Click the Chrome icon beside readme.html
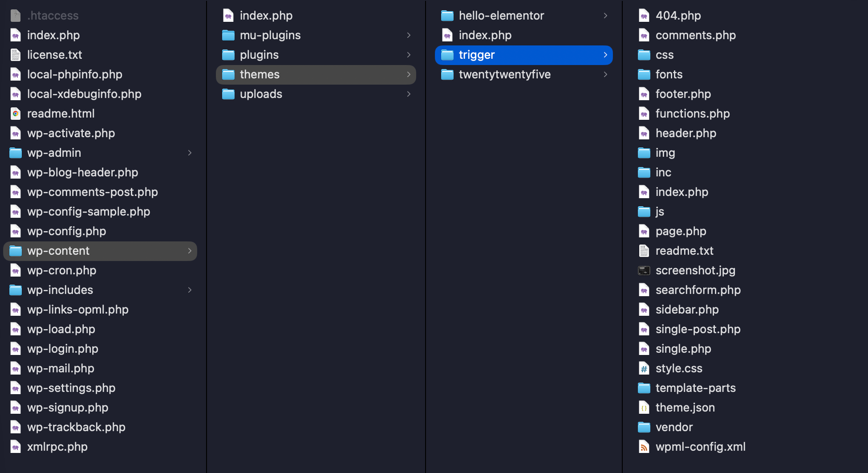Image resolution: width=868 pixels, height=473 pixels. (16, 114)
